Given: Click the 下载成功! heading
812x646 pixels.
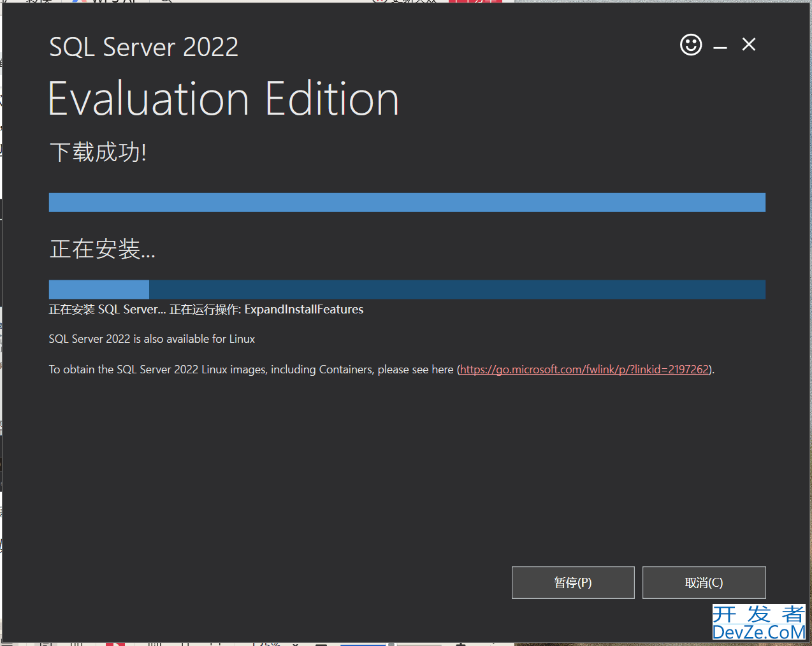Looking at the screenshot, I should click(x=98, y=152).
